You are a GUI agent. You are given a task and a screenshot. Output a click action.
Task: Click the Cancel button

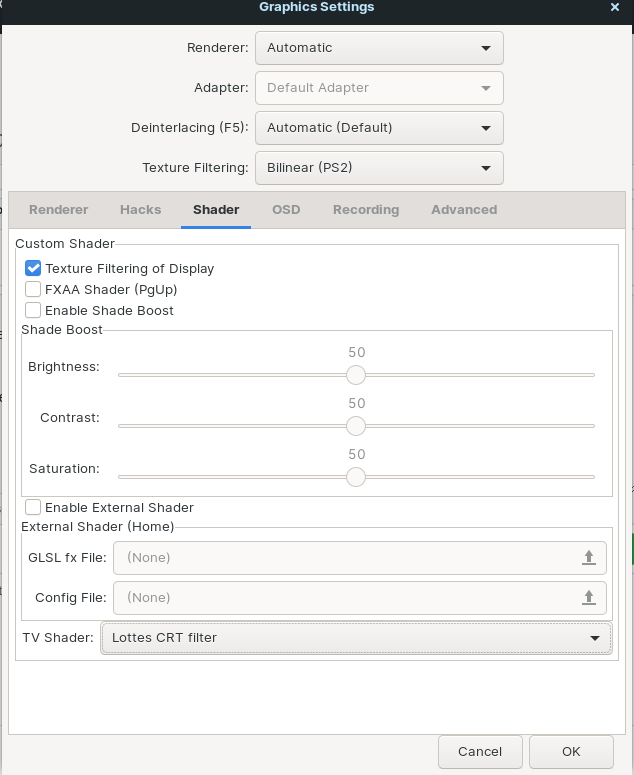[480, 752]
